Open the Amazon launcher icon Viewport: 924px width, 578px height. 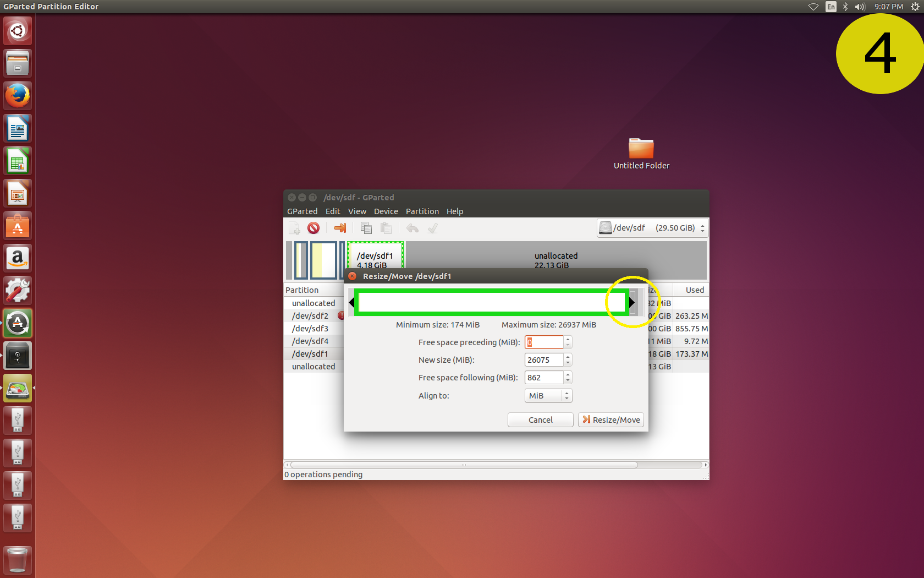[x=18, y=258]
